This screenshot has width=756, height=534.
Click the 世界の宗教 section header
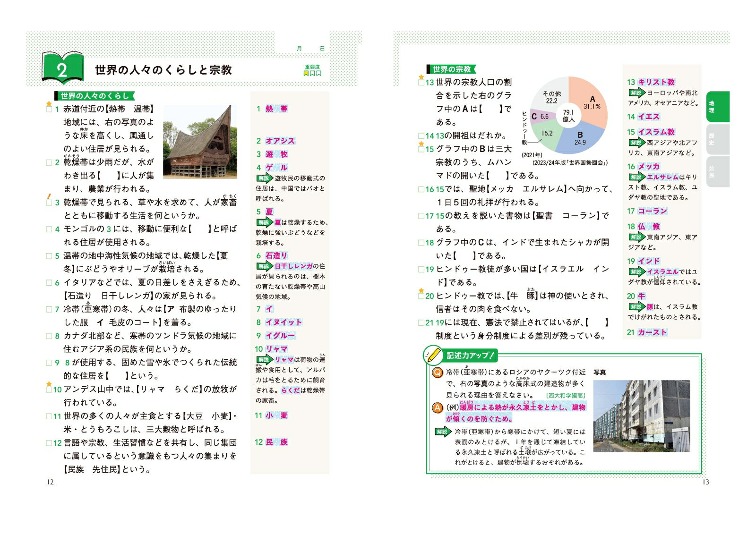[451, 69]
